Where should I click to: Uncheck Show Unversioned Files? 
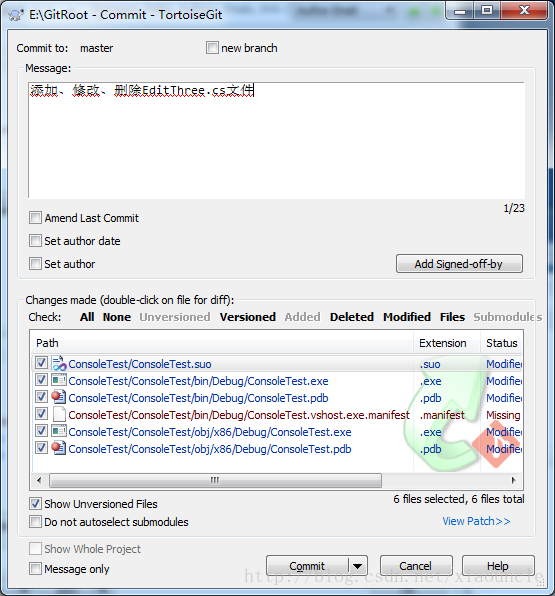[35, 504]
